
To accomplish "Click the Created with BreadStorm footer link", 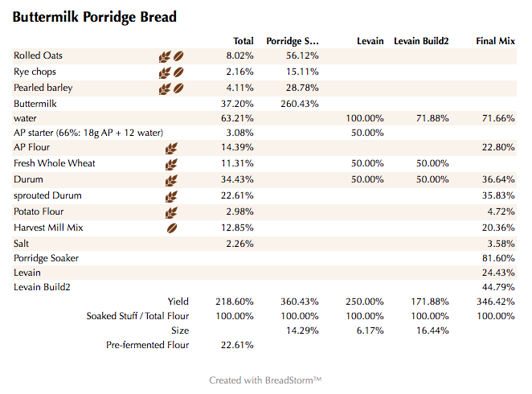I will [x=265, y=380].
